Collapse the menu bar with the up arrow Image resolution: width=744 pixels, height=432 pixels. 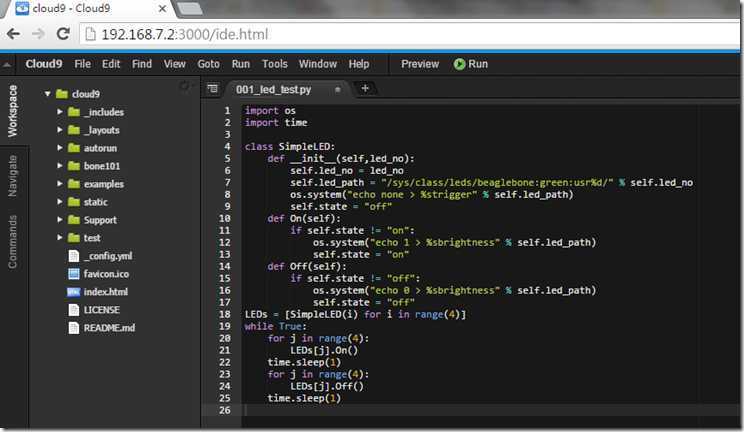pyautogui.click(x=8, y=64)
